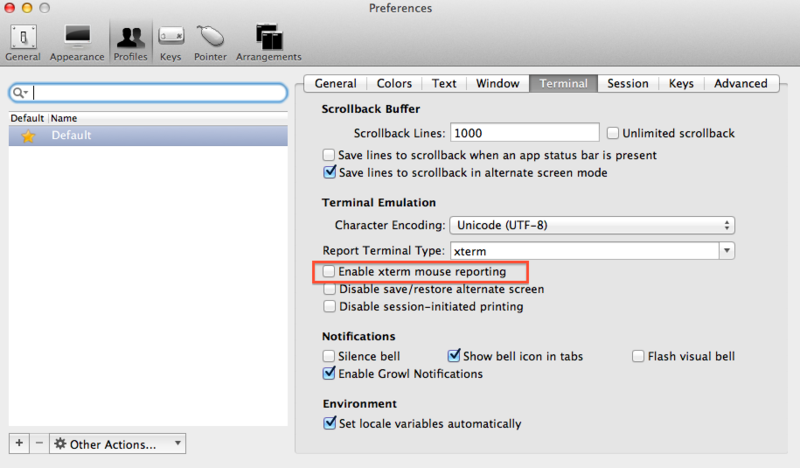800x468 pixels.
Task: Select the Keys toolbar icon
Action: click(x=170, y=41)
